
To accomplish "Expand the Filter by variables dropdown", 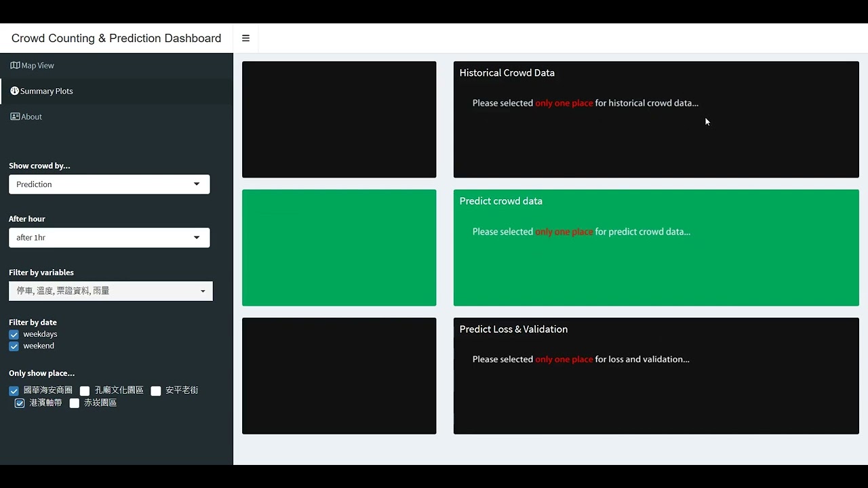I will pyautogui.click(x=111, y=291).
